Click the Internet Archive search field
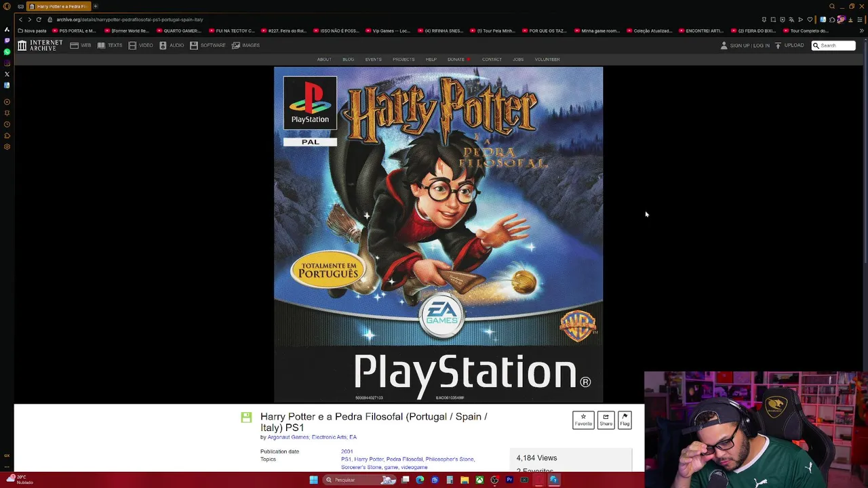Image resolution: width=868 pixels, height=488 pixels. pos(833,45)
